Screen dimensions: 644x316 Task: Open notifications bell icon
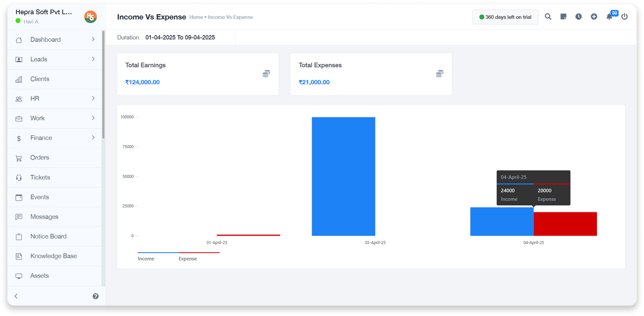(609, 17)
